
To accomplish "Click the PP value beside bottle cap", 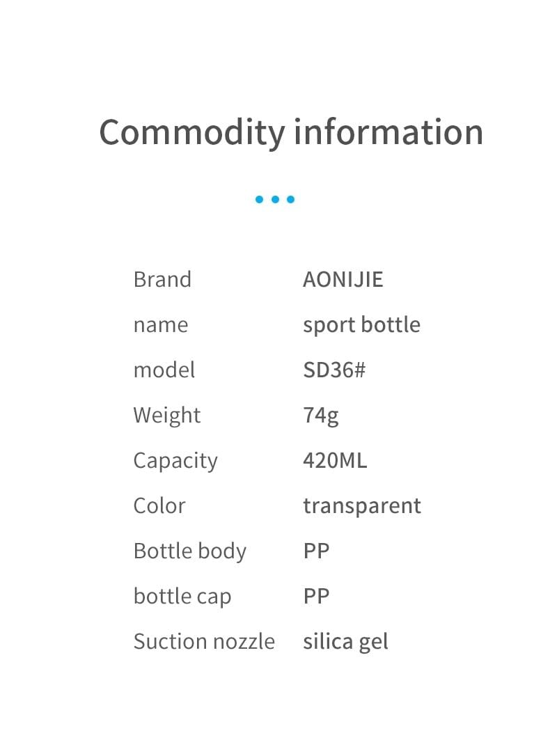I will (316, 597).
